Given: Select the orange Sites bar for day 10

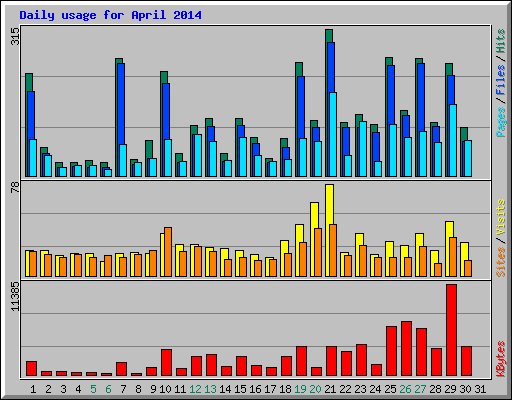Looking at the screenshot, I should pos(168,252).
